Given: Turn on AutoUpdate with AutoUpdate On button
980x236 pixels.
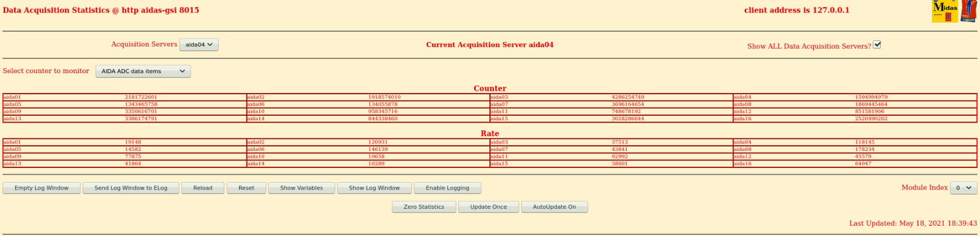Looking at the screenshot, I should (x=555, y=207).
